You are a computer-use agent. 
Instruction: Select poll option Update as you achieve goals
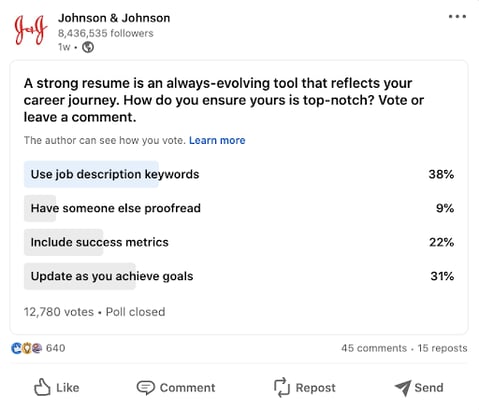(239, 276)
